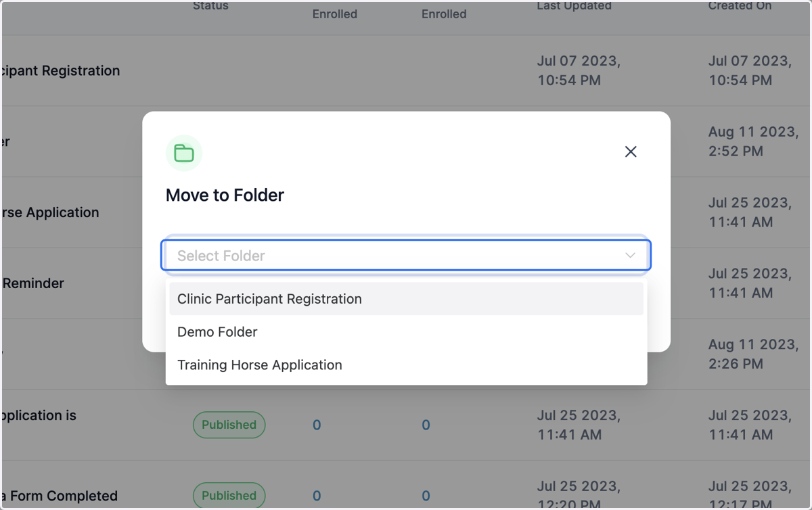Click the Created On column header
This screenshot has width=812, height=510.
[740, 6]
